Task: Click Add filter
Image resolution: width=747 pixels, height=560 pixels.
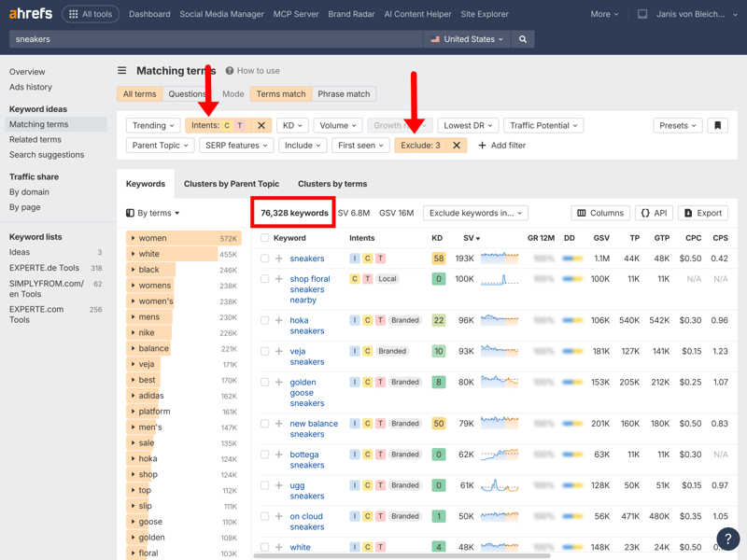Action: click(x=501, y=146)
